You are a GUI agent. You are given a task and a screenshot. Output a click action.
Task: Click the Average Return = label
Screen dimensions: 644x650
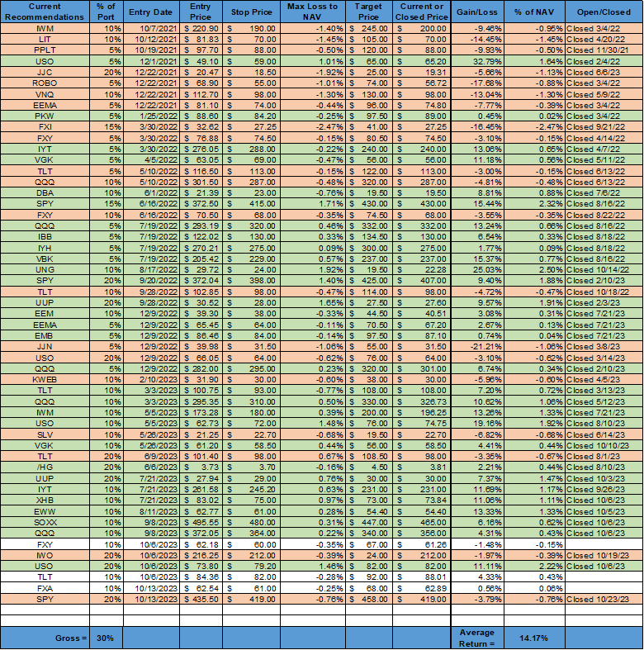point(477,638)
